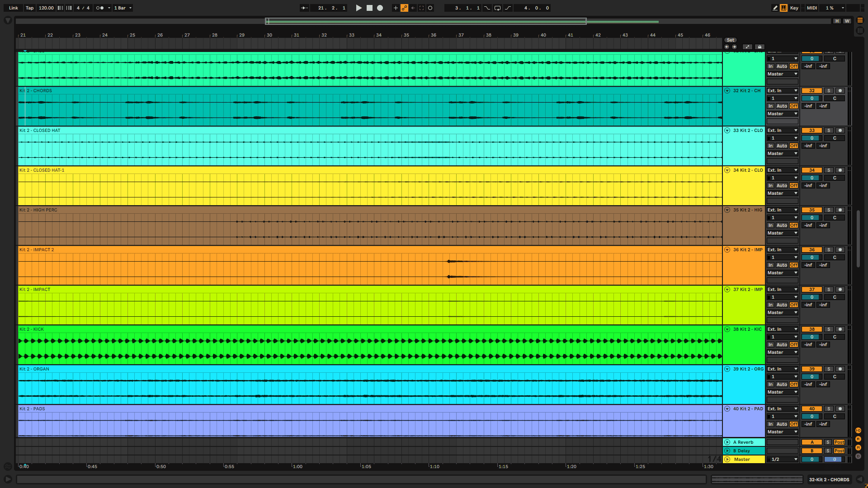This screenshot has height=488, width=868.
Task: Click the Link button
Action: pyautogui.click(x=14, y=8)
